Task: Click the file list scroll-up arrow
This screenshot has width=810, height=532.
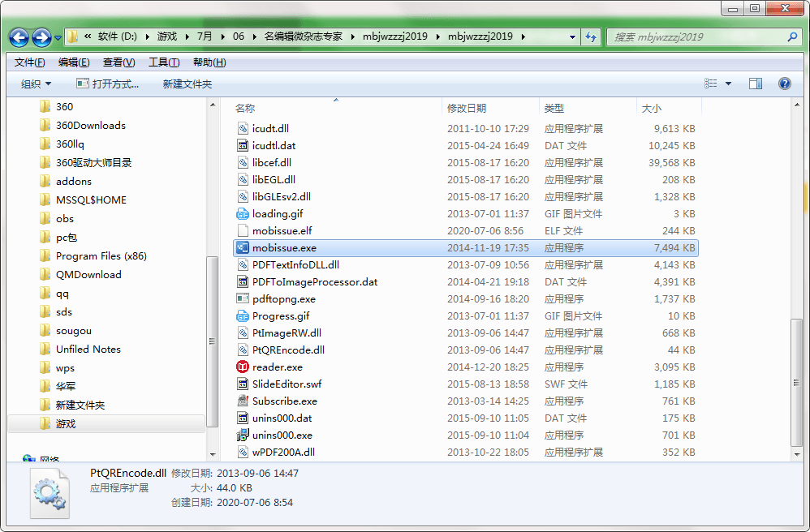Action: pos(796,105)
